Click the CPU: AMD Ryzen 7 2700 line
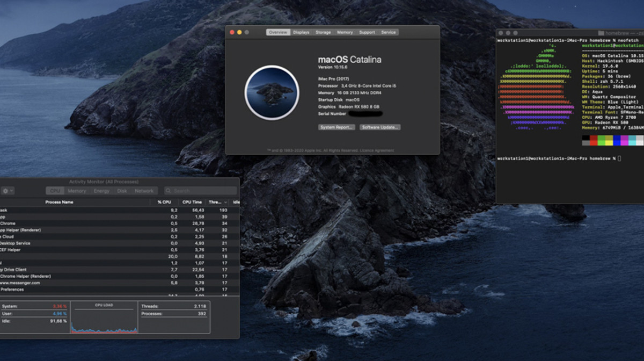The width and height of the screenshot is (644, 361). [x=609, y=117]
